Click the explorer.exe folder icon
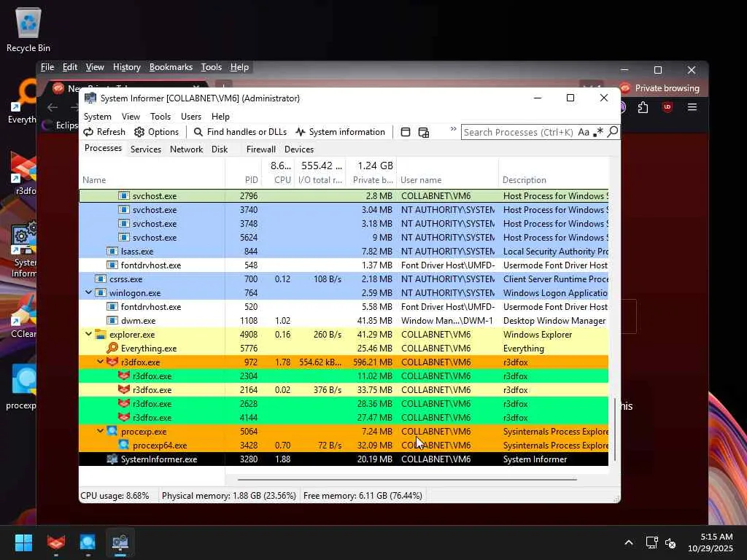 [101, 334]
